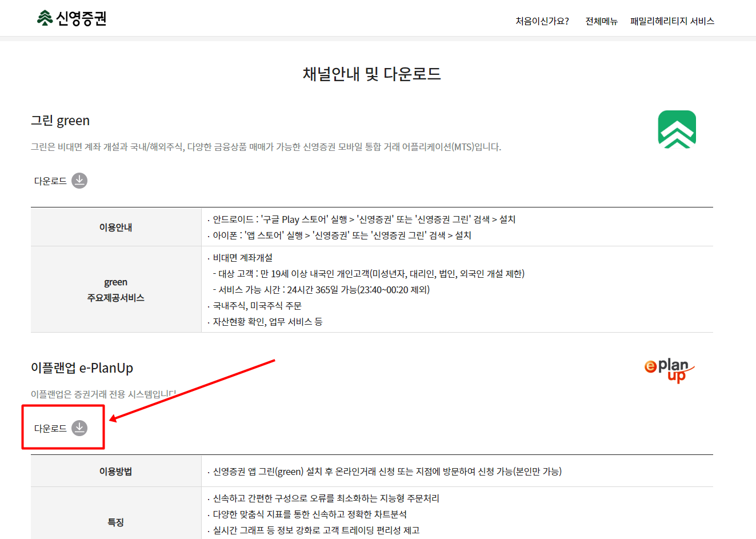This screenshot has width=756, height=539.
Task: Click the 이용안내 table header cell
Action: pyautogui.click(x=116, y=227)
